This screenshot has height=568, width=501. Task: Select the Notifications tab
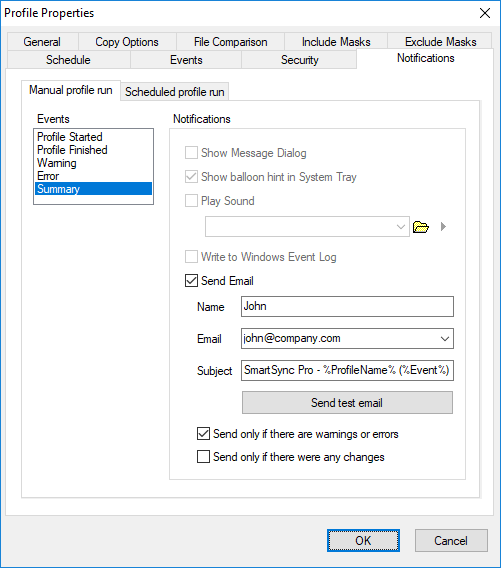425,58
